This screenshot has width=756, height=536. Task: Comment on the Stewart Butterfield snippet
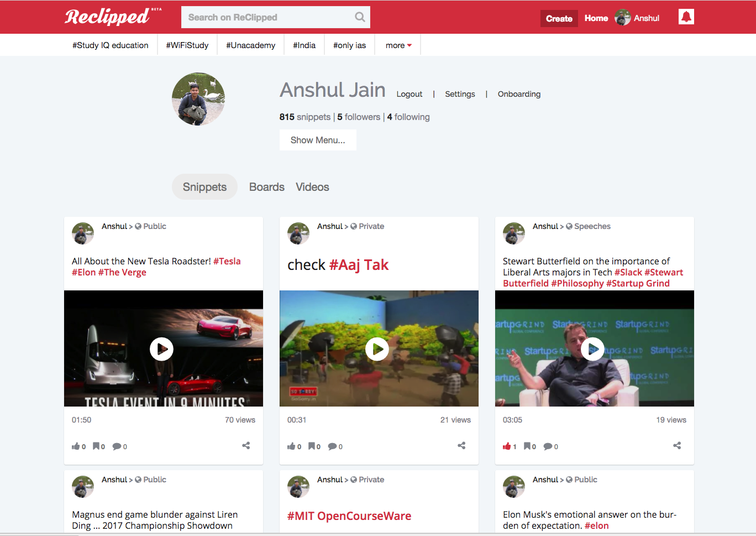(x=548, y=446)
